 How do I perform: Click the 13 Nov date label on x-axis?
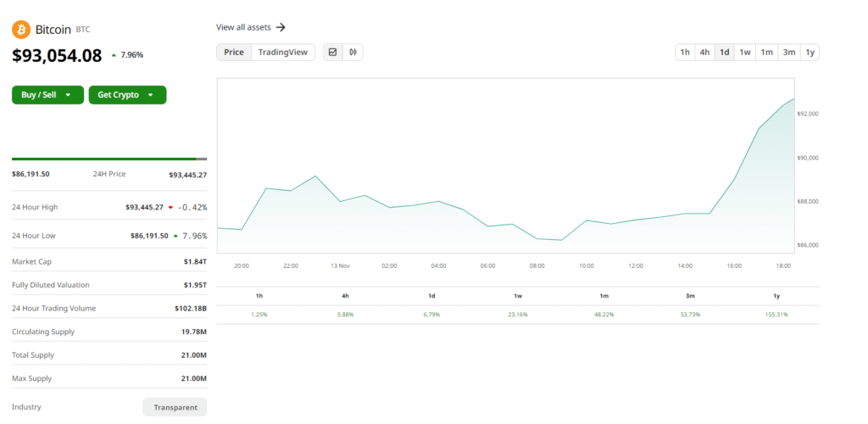340,265
